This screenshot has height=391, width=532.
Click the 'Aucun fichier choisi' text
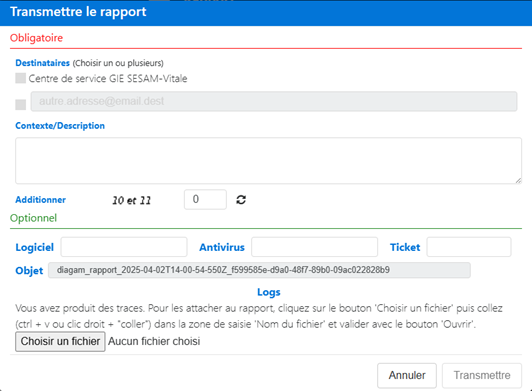coord(154,341)
